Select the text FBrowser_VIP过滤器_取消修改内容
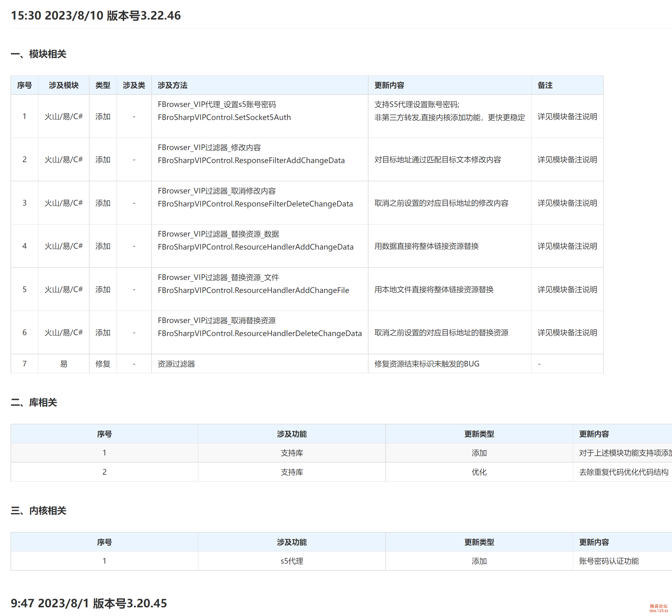Screen dimensions: 672x616 (x=217, y=191)
